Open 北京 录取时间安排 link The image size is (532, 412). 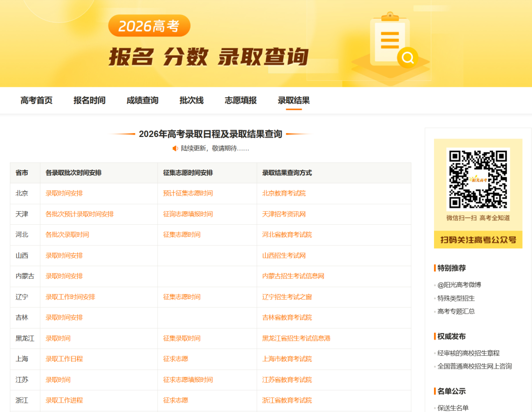click(x=64, y=194)
